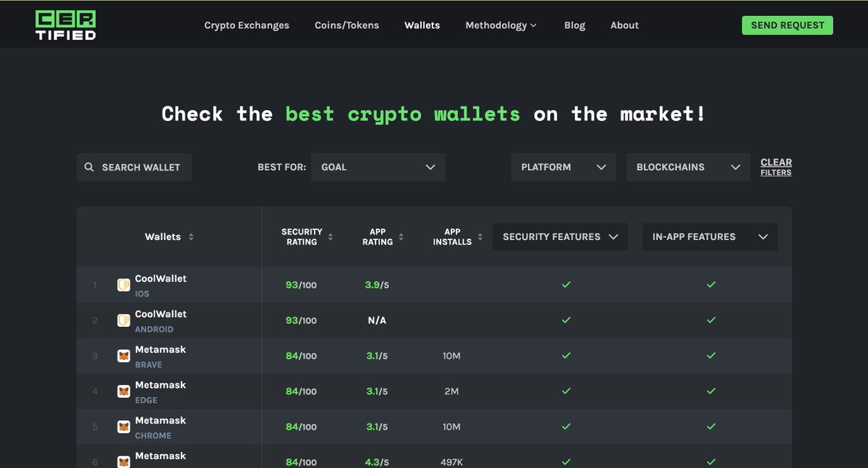This screenshot has height=468, width=868.
Task: Click CoolWallet iOS 3.9/5 app rating
Action: pyautogui.click(x=377, y=285)
